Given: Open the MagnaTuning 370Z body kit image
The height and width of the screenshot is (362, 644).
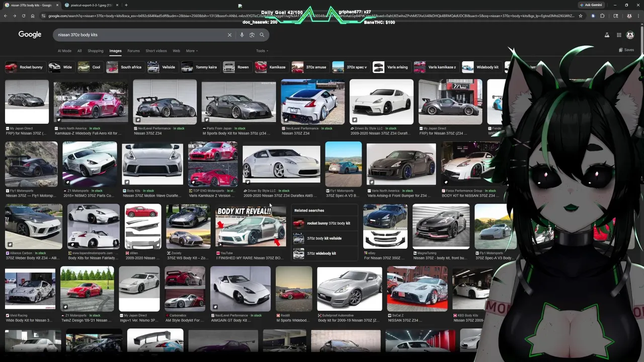Looking at the screenshot, I should pos(441,227).
